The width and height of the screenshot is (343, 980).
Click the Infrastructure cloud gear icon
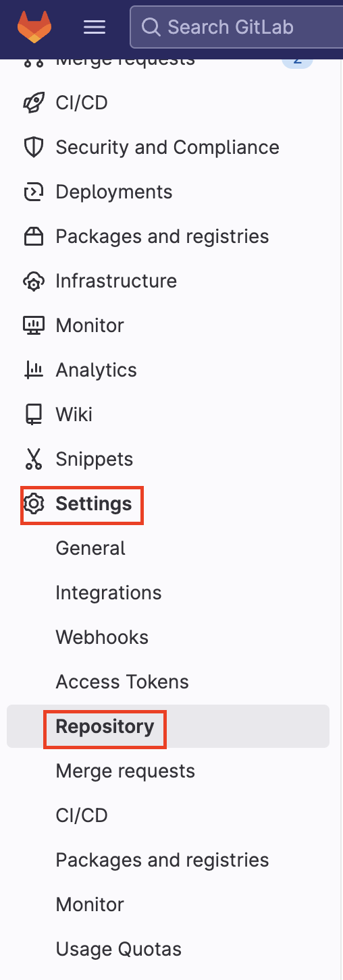tap(33, 281)
